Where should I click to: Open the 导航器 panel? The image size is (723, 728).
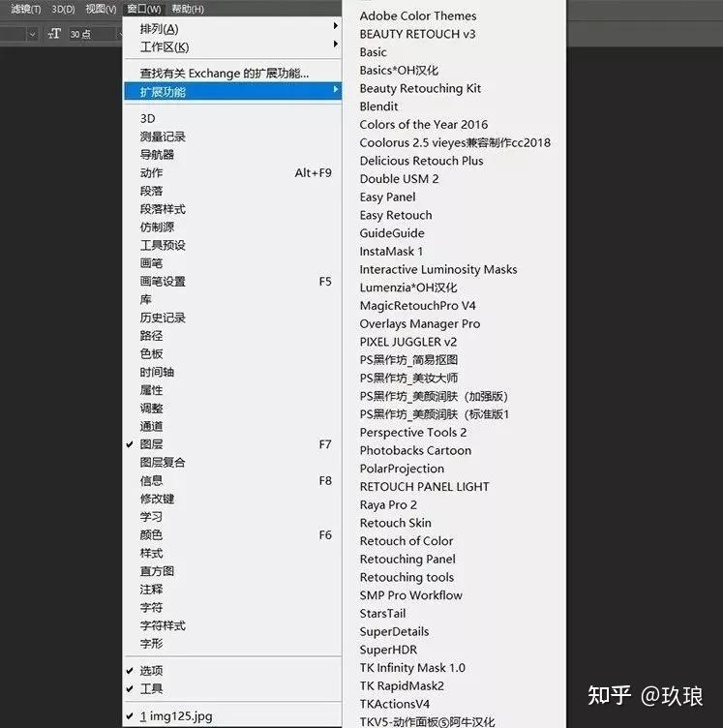[232, 155]
